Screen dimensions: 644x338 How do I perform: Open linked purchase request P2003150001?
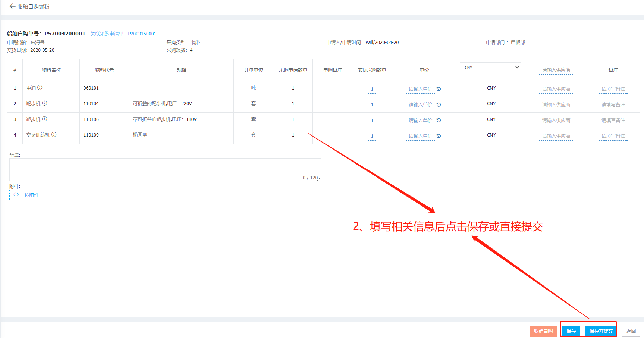point(142,34)
